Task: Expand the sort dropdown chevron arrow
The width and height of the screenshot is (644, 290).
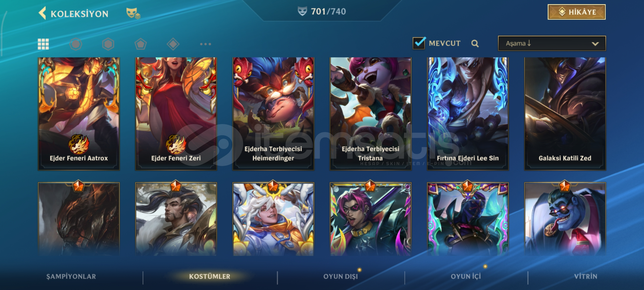Action: pyautogui.click(x=595, y=44)
